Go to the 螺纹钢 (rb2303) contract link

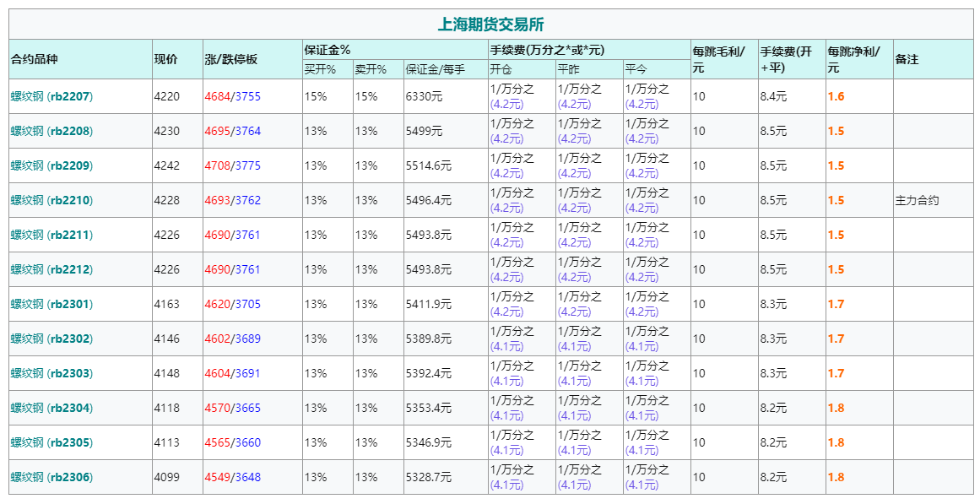tap(51, 373)
